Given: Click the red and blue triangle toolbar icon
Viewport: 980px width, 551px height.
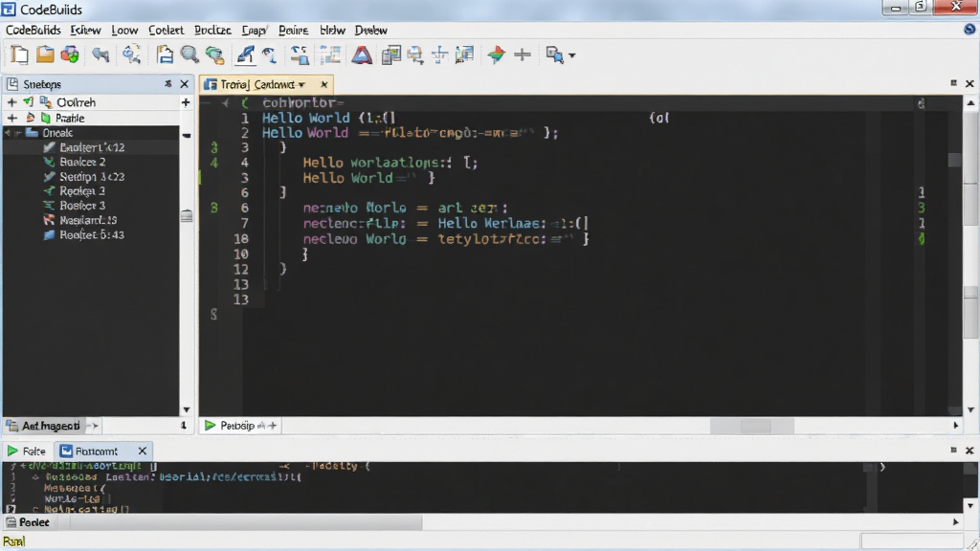Looking at the screenshot, I should click(361, 55).
